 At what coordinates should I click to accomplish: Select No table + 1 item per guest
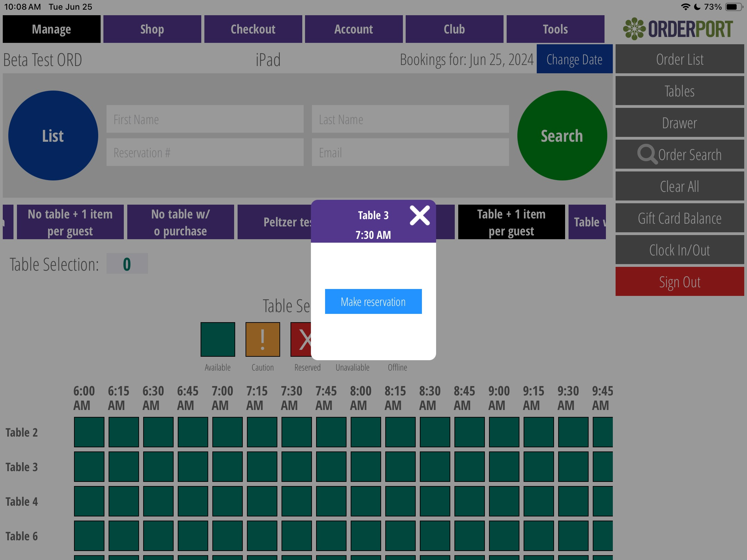tap(70, 222)
